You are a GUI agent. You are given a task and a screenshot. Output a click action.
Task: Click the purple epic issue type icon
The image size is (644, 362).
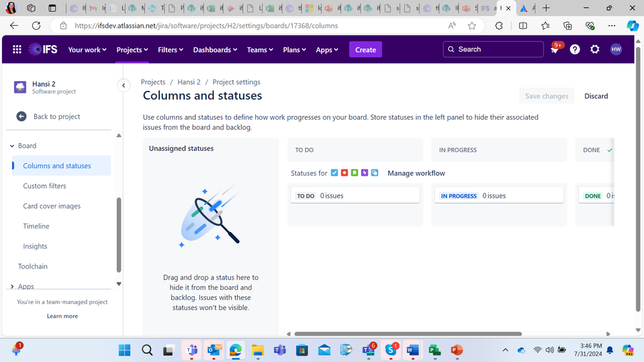click(364, 173)
